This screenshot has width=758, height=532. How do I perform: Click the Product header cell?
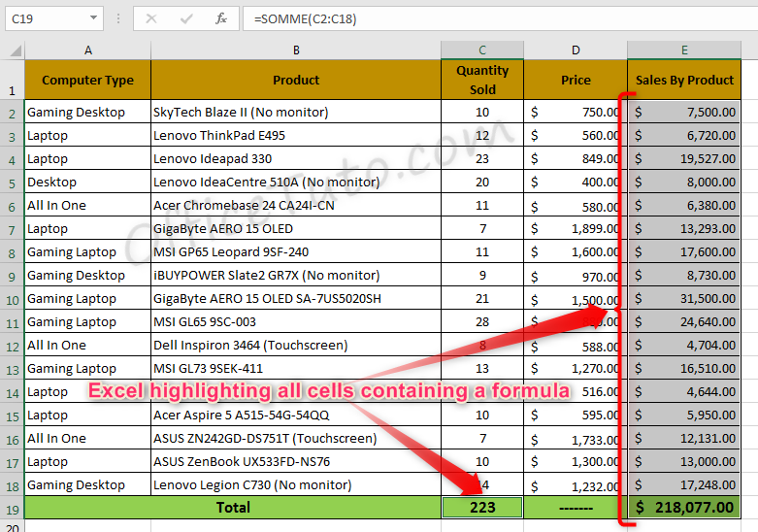click(296, 80)
